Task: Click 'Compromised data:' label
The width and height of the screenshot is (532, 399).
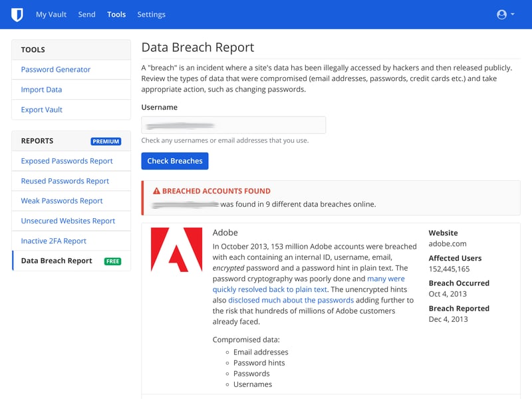Action: click(246, 340)
